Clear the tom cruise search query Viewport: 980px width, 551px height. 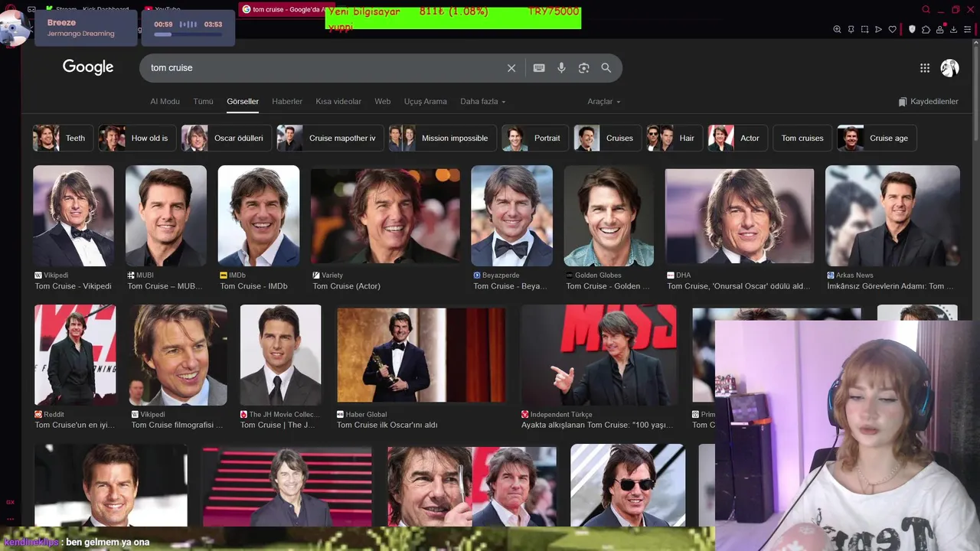coord(511,68)
